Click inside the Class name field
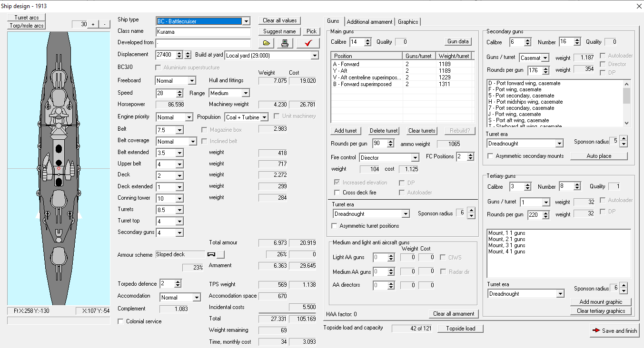Image resolution: width=644 pixels, height=348 pixels. click(x=203, y=32)
